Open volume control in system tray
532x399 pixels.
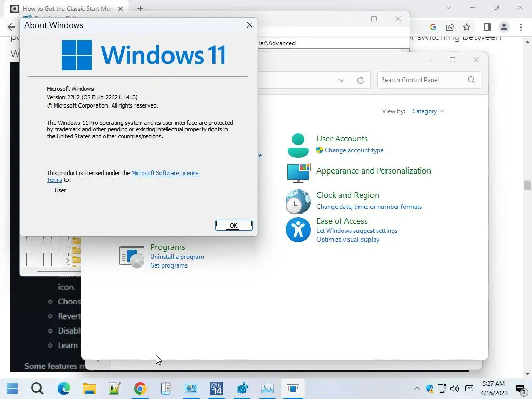coord(454,389)
